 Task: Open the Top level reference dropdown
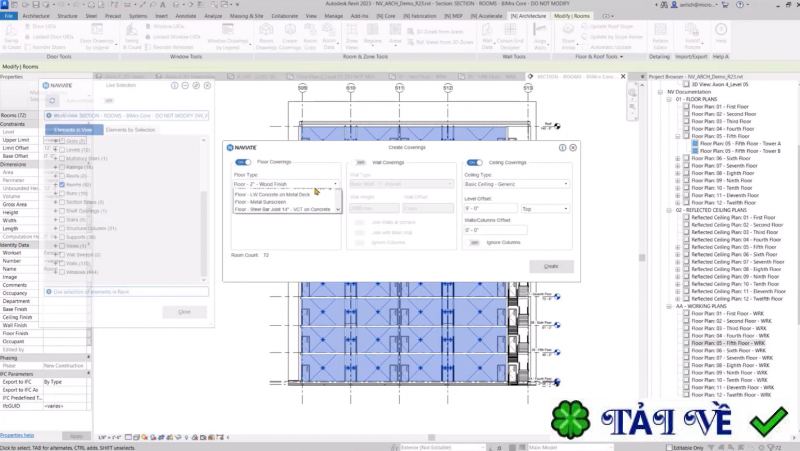tap(545, 209)
